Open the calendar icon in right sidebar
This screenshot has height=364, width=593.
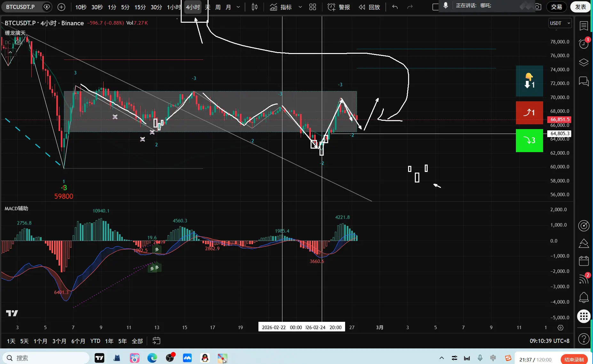(x=584, y=261)
